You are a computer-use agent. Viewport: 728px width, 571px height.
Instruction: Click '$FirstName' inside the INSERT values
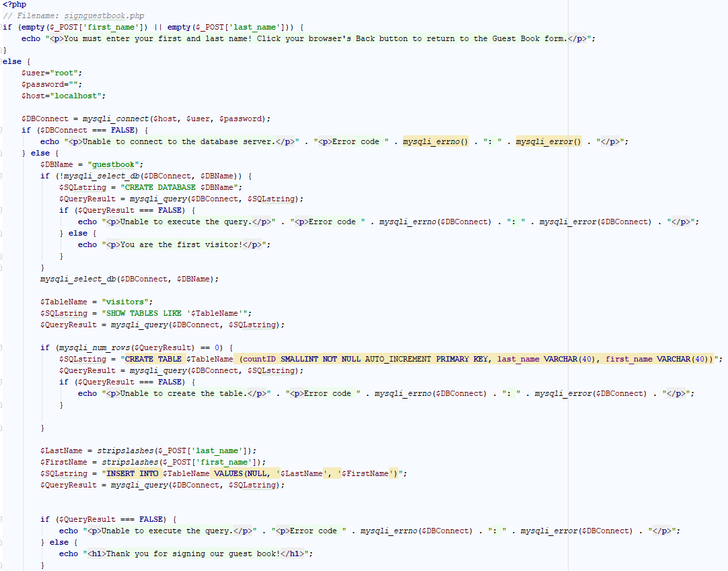365,473
